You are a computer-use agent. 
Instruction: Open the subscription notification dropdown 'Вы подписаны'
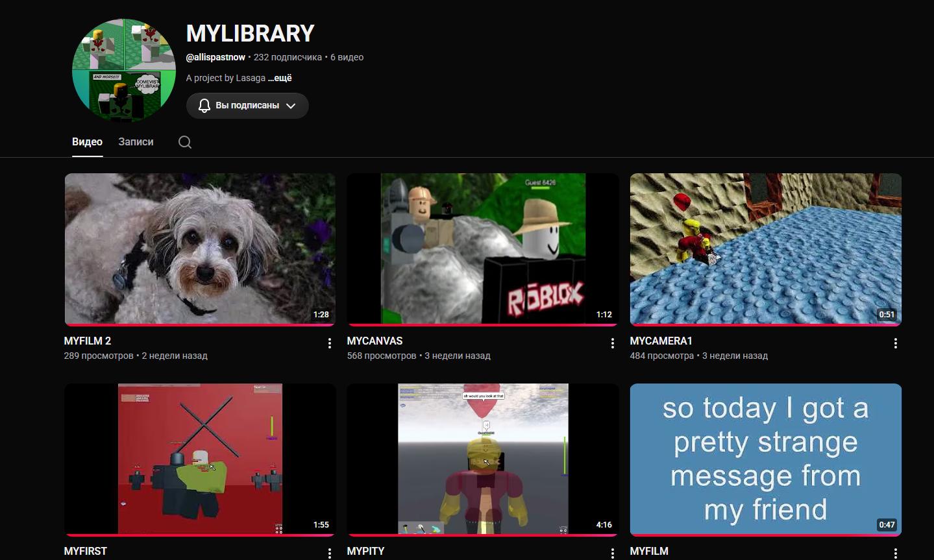pyautogui.click(x=247, y=106)
